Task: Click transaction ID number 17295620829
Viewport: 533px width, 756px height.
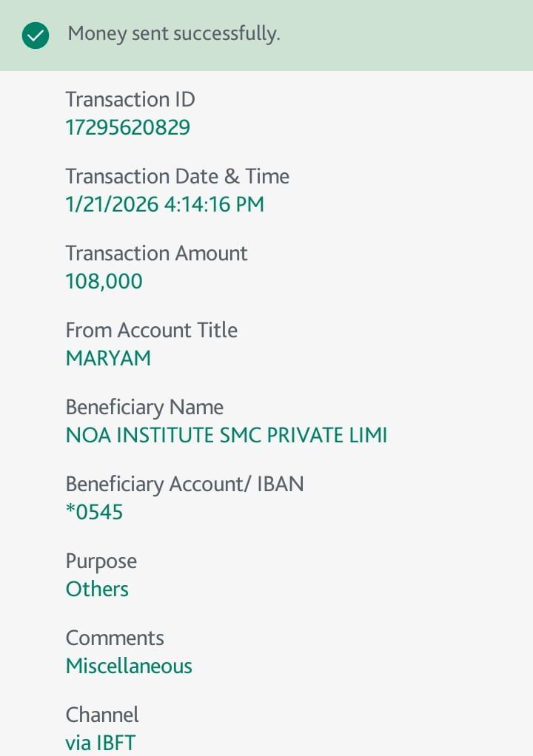Action: 128,128
